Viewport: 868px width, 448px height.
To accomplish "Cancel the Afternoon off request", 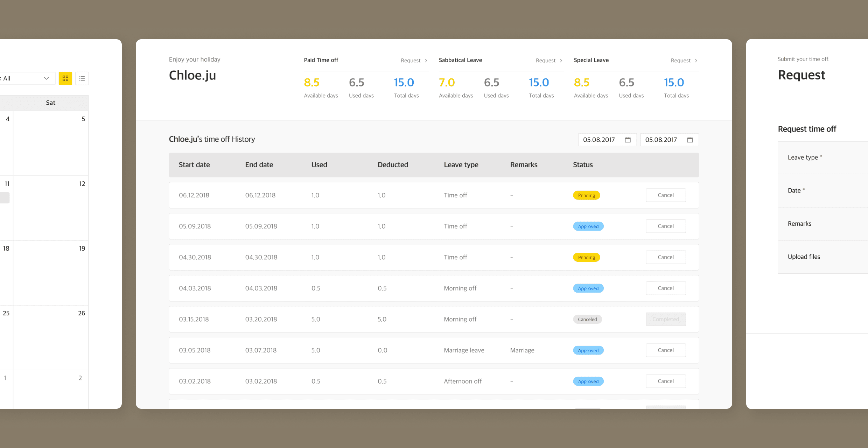I will coord(665,381).
